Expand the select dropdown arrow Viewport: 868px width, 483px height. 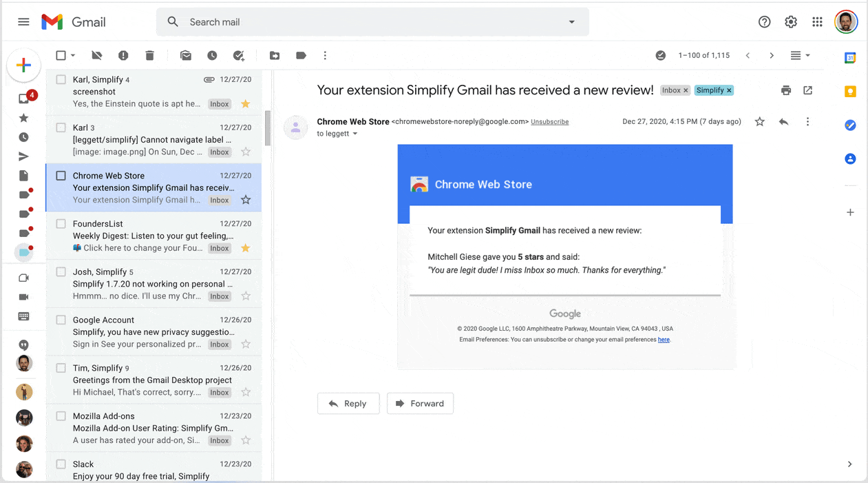coord(73,55)
